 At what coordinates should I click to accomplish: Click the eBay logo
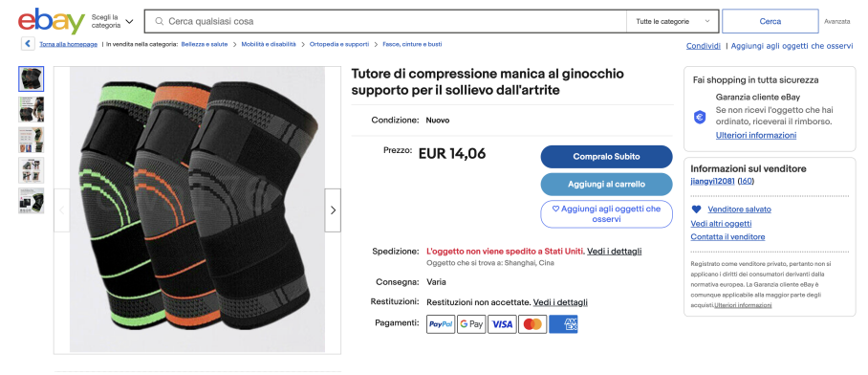[52, 21]
